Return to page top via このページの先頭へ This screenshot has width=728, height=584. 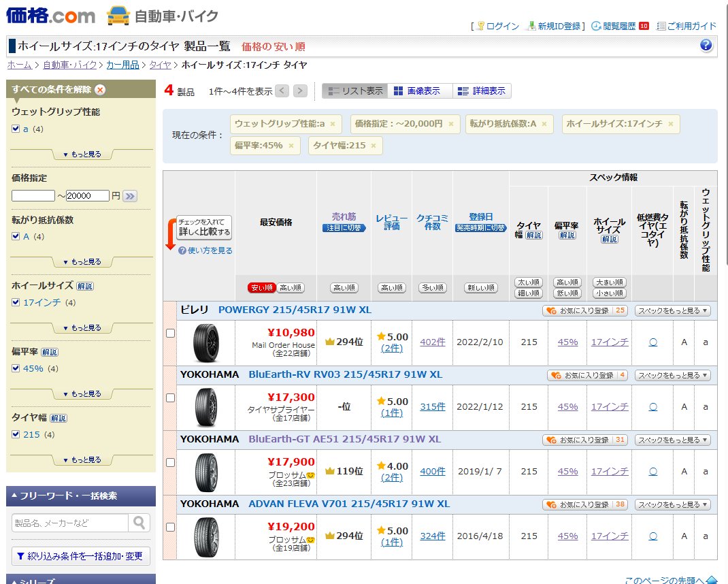coord(670,580)
